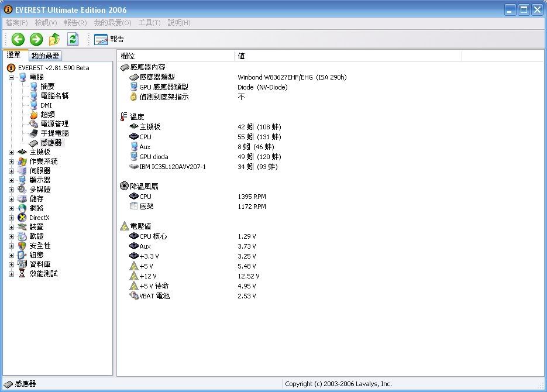Expand the 作業系統 tree node
This screenshot has width=547, height=392.
11,161
